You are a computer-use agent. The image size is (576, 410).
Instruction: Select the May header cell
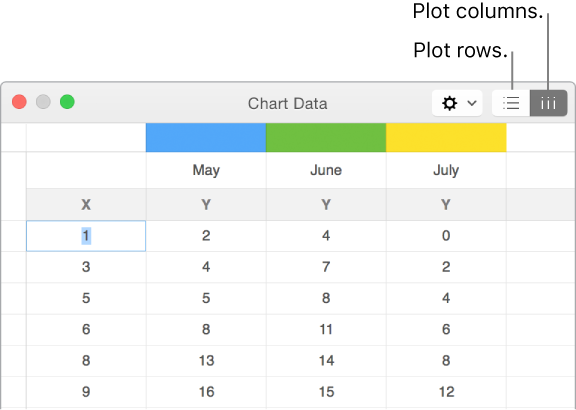[x=206, y=170]
